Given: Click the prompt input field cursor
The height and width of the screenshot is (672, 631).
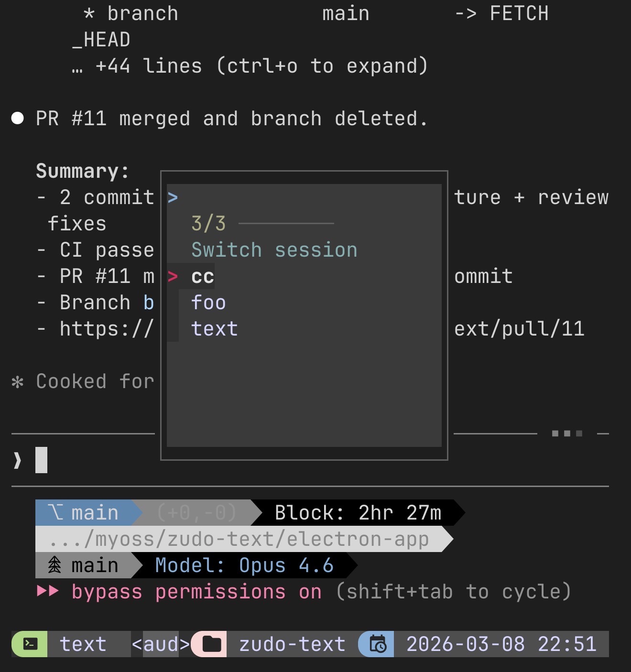Looking at the screenshot, I should point(42,460).
